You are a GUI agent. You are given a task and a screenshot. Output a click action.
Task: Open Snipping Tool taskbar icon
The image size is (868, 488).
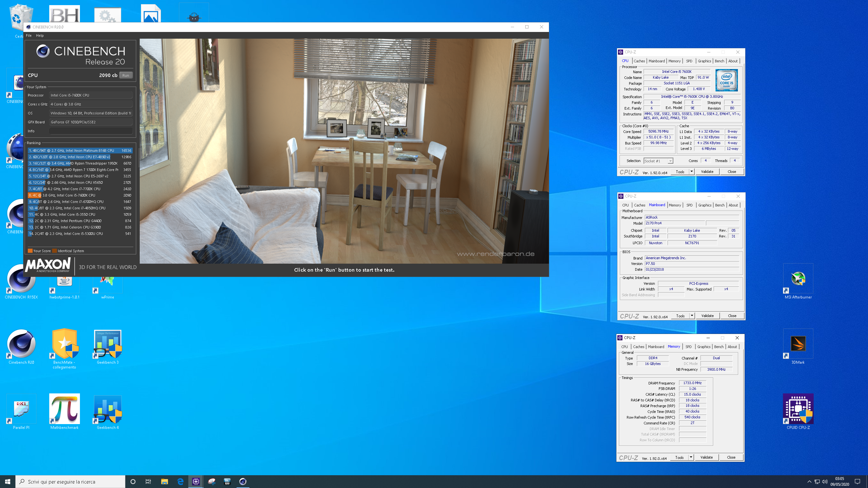pyautogui.click(x=212, y=482)
